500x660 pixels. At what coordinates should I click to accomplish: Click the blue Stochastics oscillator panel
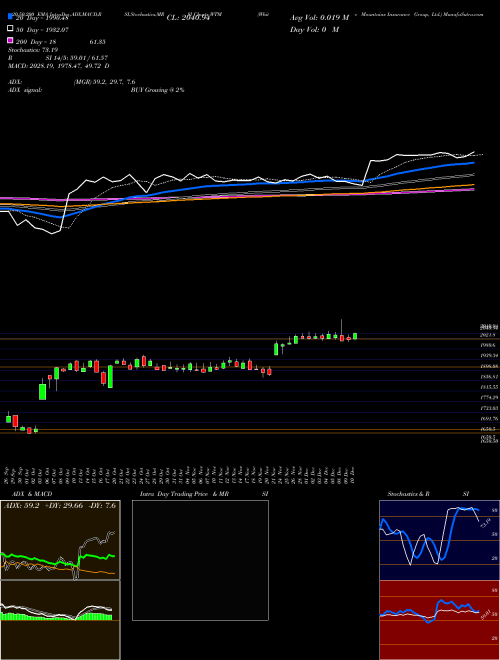(x=439, y=540)
